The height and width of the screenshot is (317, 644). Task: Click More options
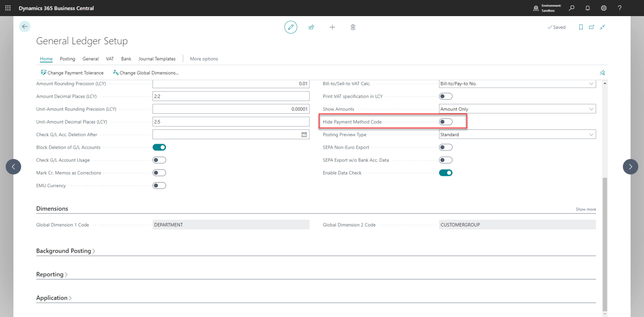coord(204,59)
